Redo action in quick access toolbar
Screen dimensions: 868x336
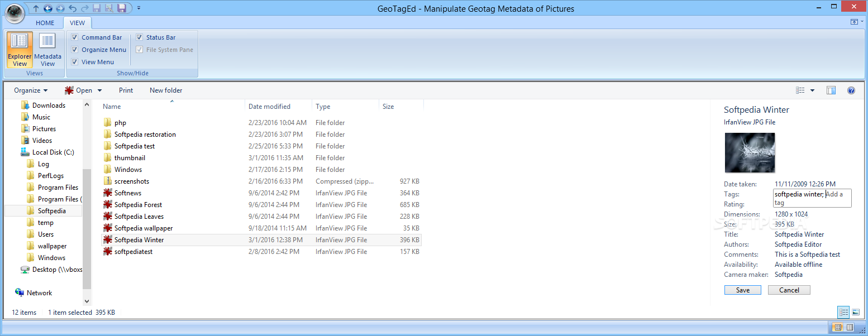84,8
